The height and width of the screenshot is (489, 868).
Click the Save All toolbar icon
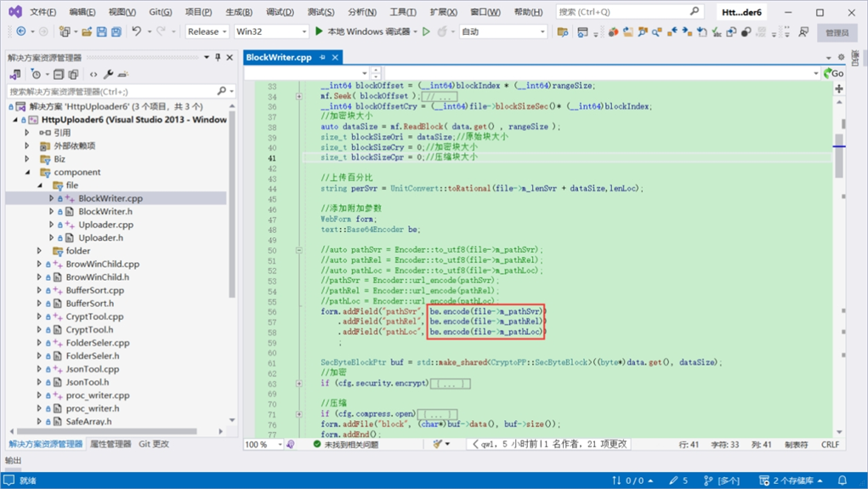coord(116,32)
